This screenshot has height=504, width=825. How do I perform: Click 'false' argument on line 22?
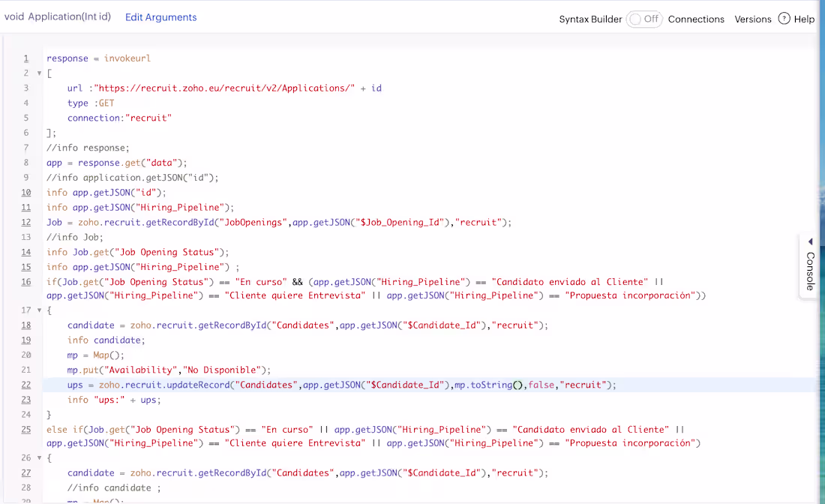(541, 385)
